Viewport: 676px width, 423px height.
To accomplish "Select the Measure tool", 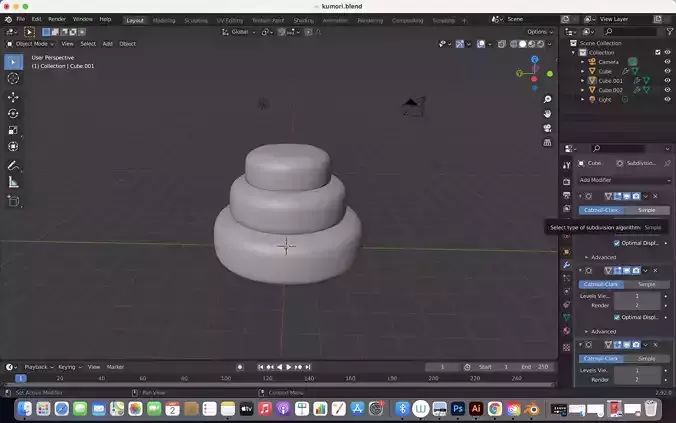I will (x=13, y=182).
